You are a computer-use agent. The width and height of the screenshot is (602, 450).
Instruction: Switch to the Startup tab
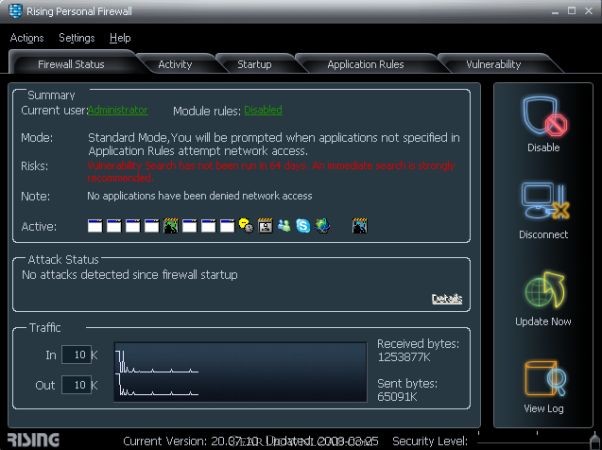pos(254,64)
